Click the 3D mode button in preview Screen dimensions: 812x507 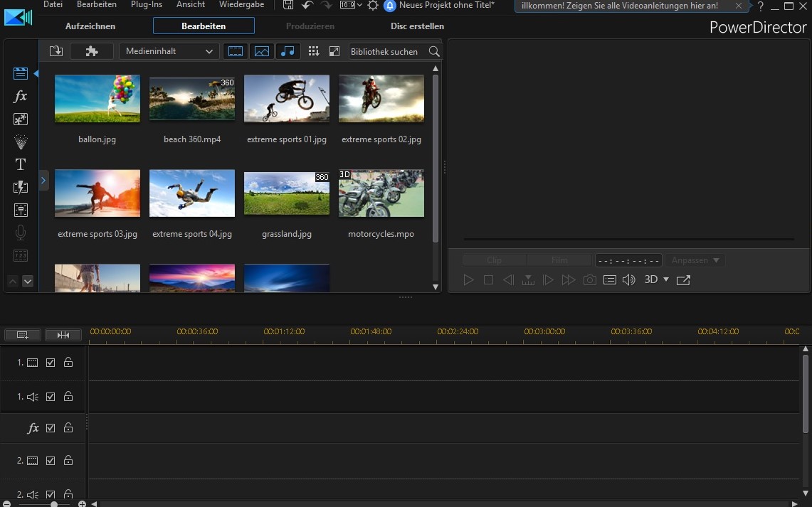tap(651, 280)
